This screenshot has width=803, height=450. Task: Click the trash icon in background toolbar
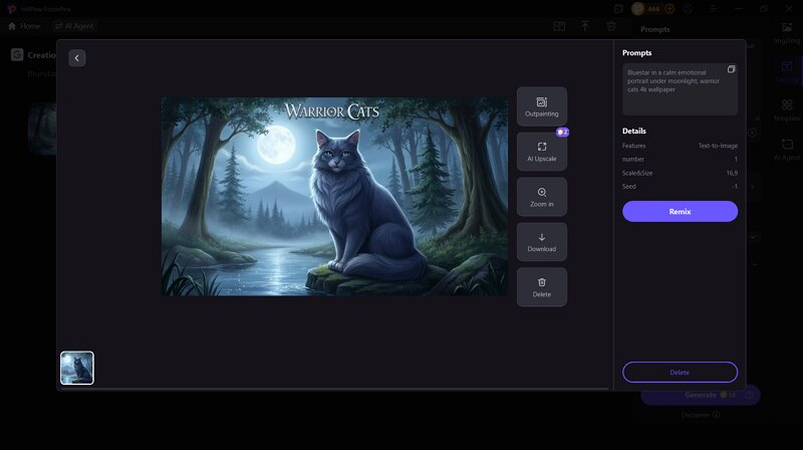[611, 26]
